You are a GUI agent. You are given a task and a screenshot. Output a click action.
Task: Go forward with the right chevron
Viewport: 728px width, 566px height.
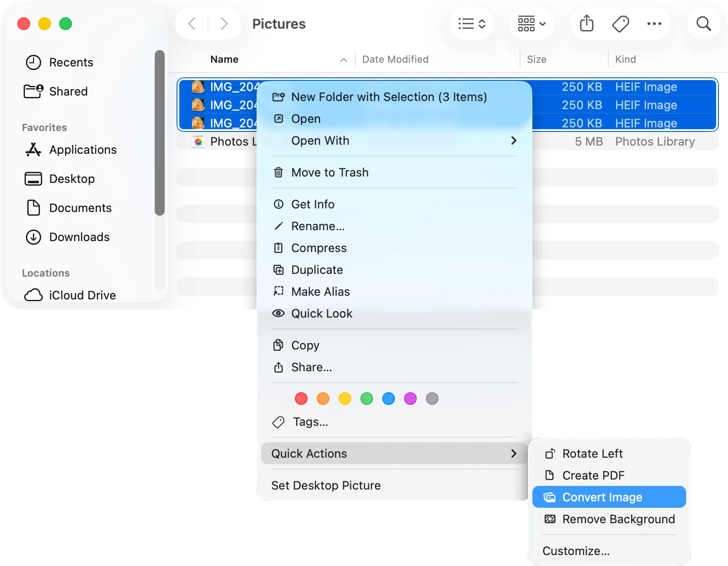click(x=224, y=24)
